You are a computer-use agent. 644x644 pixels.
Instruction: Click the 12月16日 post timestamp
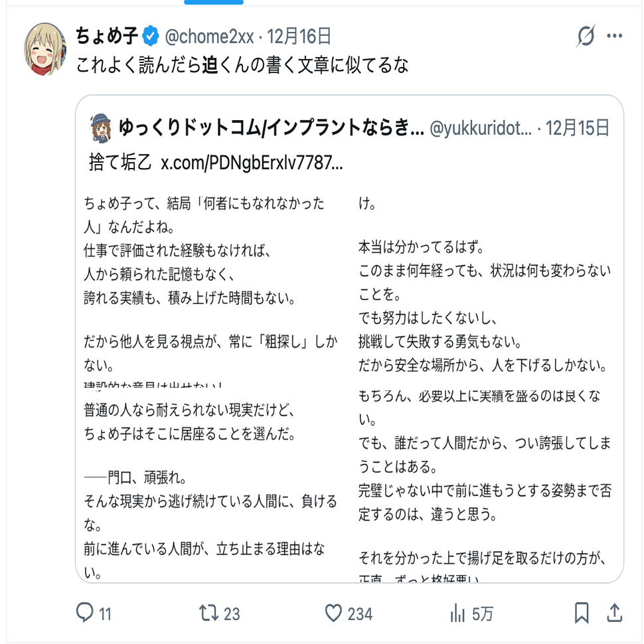299,37
